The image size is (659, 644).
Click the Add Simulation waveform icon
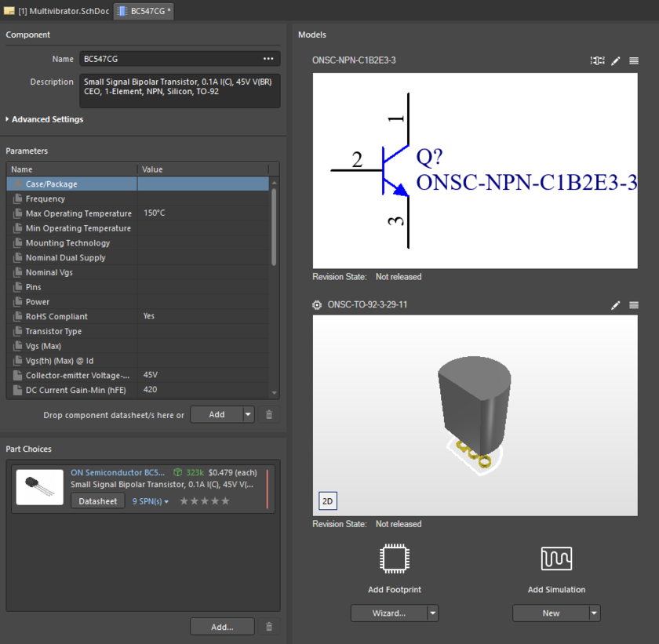(556, 558)
